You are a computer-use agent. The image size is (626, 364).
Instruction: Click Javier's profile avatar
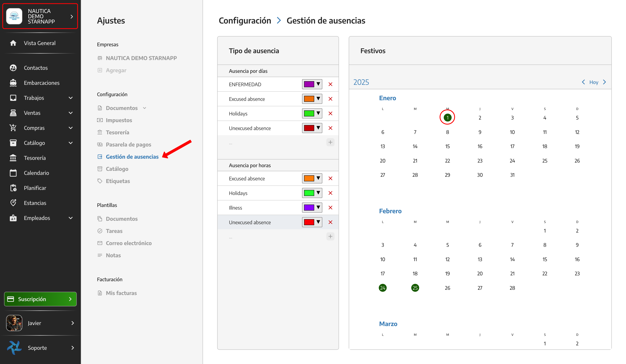(x=14, y=323)
